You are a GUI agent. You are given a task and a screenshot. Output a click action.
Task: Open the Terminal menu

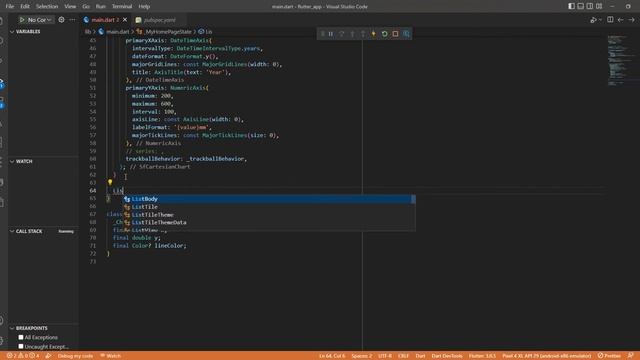pos(122,7)
